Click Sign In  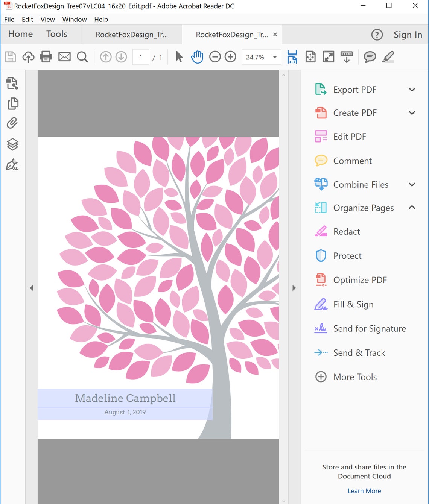coord(408,35)
